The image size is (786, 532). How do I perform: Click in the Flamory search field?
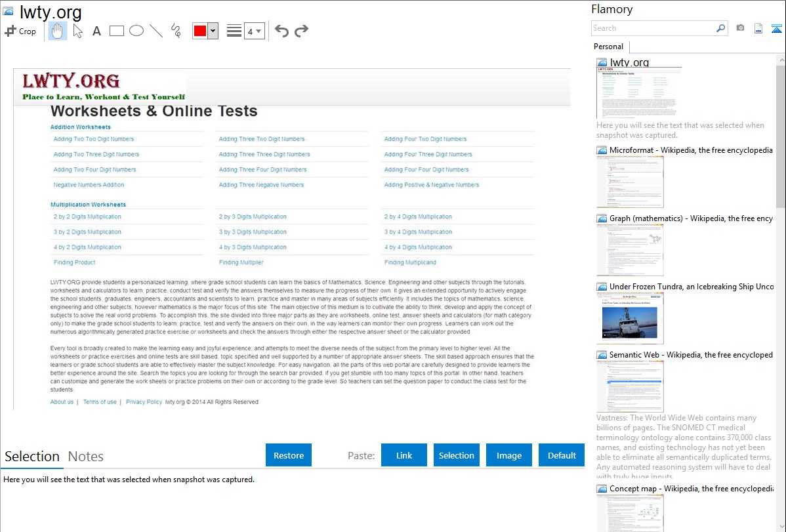coord(653,28)
